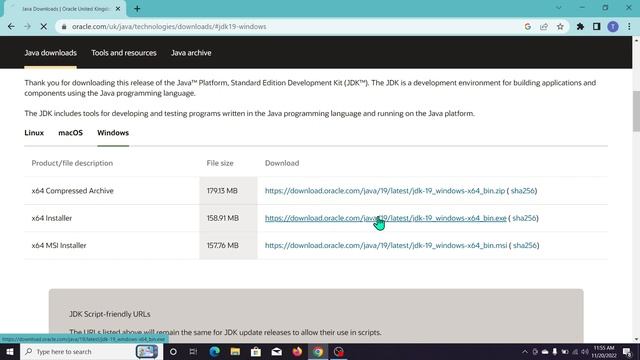640x360 pixels.
Task: Show hidden system tray icons
Action: click(525, 351)
